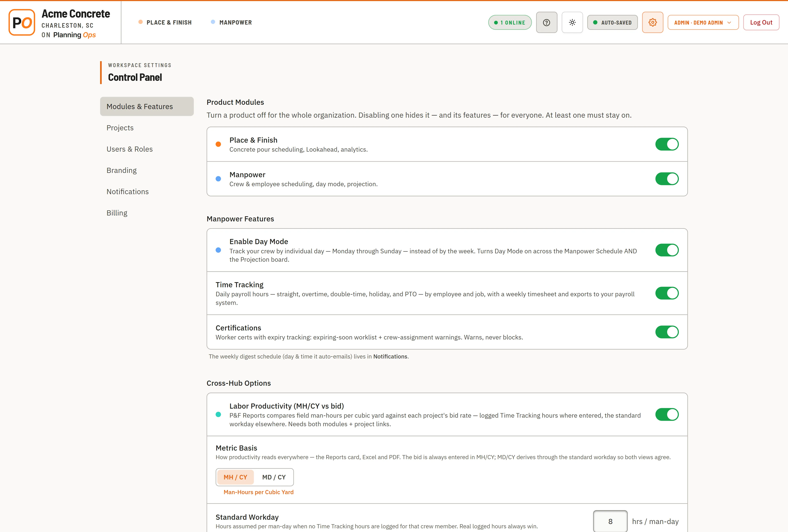Select Modules & Features tab
The width and height of the screenshot is (788, 532).
coord(147,106)
